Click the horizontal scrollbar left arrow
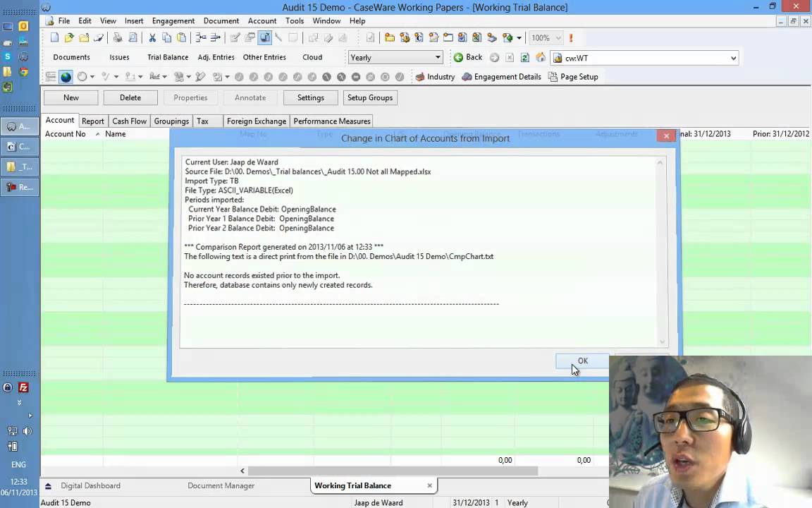 (242, 471)
